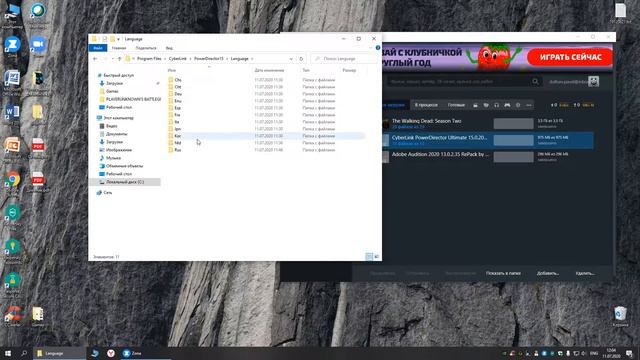Launch Yandex browser from taskbar

pyautogui.click(x=111, y=353)
